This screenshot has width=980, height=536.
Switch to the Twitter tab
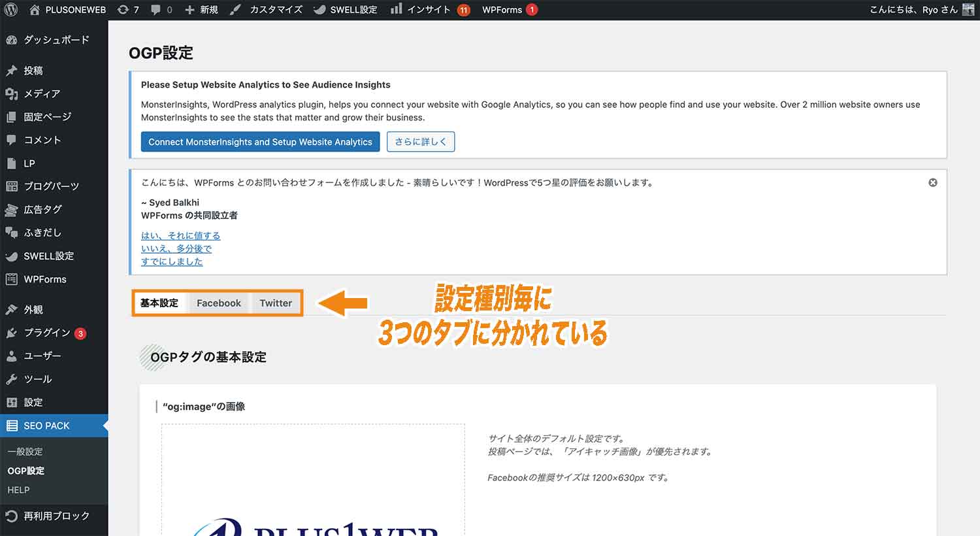(x=275, y=303)
